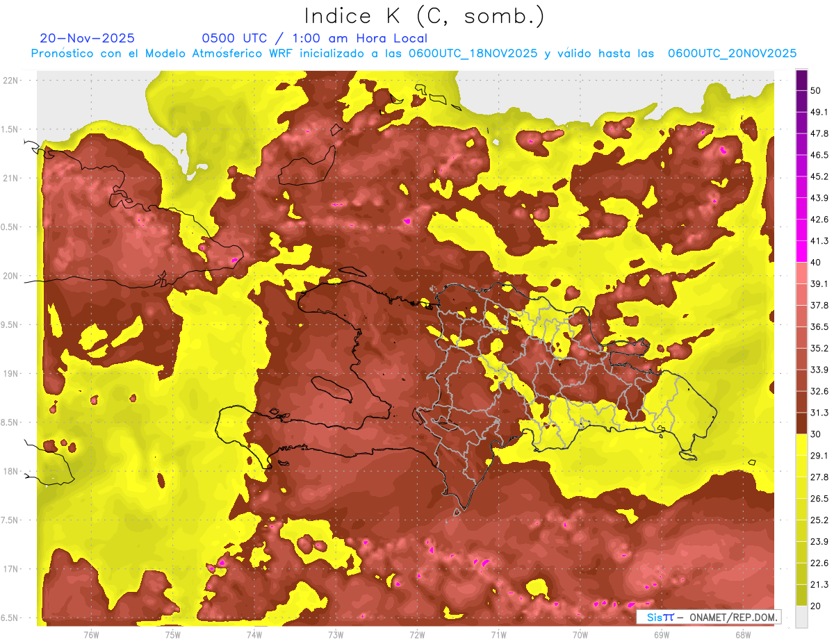This screenshot has width=834, height=644.
Task: Select the date text '20-Nov-2025'
Action: (88, 38)
